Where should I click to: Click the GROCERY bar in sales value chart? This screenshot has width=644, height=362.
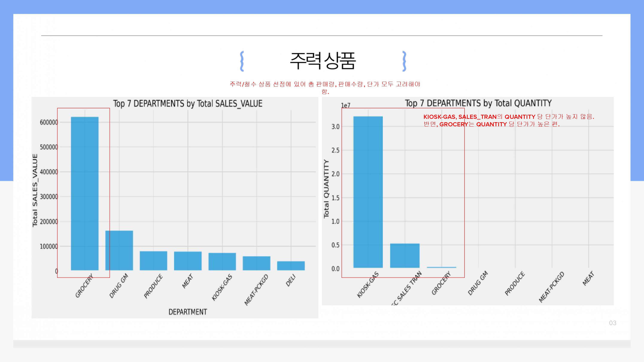click(x=85, y=193)
